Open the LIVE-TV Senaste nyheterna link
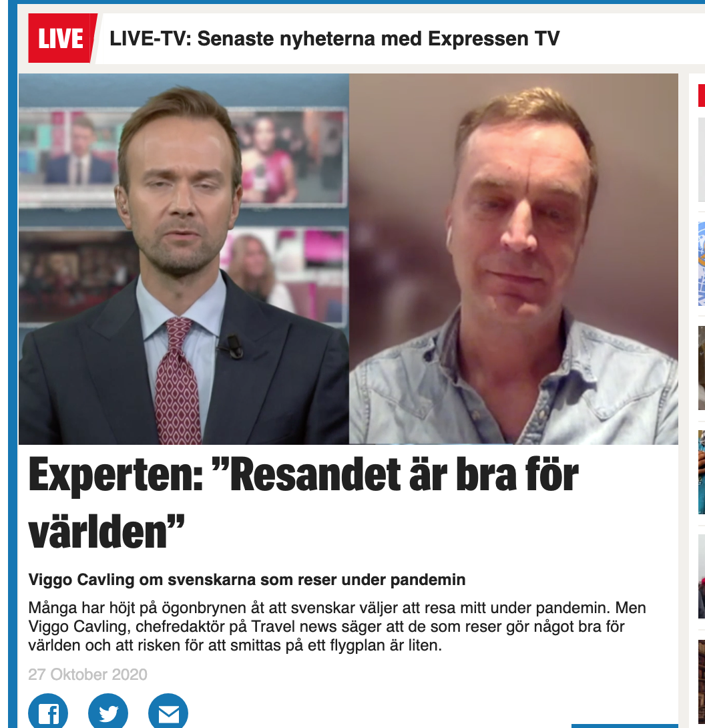 click(334, 39)
